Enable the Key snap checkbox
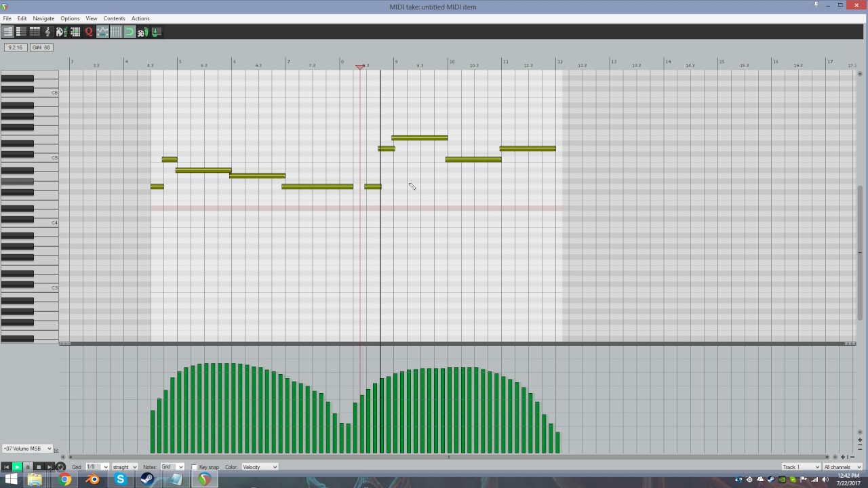The height and width of the screenshot is (488, 868). 195,467
